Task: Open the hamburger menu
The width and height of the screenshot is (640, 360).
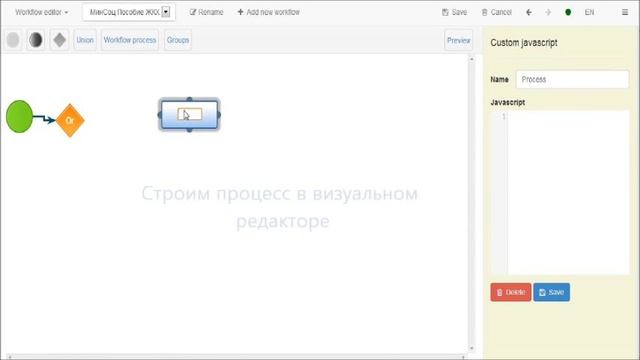Action: click(625, 12)
